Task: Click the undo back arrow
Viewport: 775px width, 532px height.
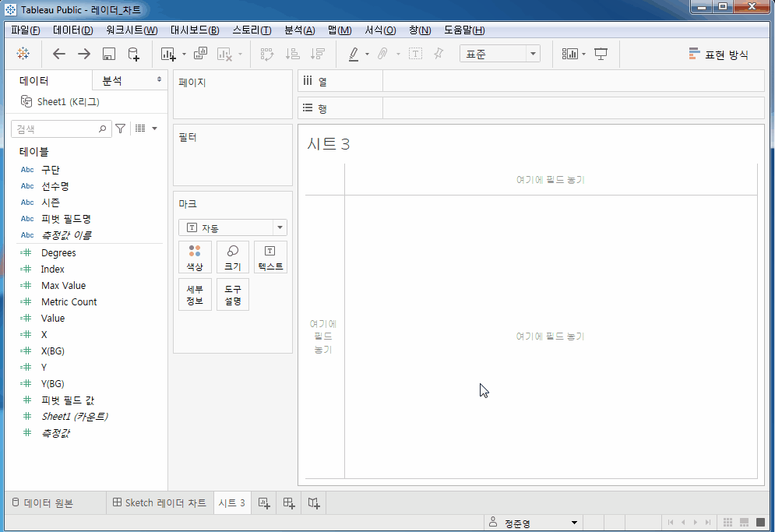Action: coord(59,54)
